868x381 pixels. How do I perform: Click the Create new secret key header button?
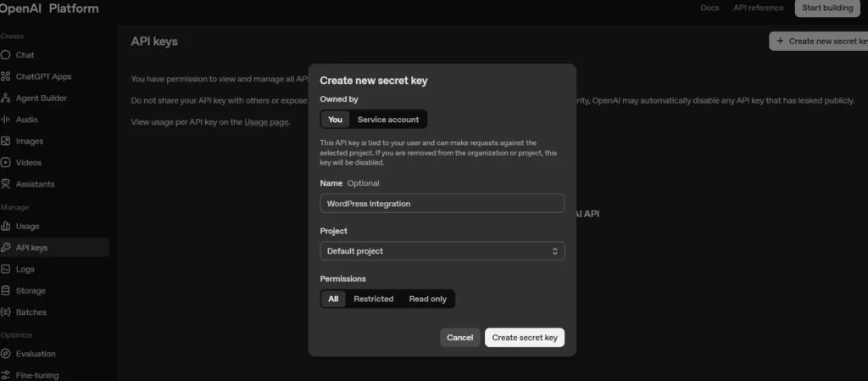(x=821, y=41)
